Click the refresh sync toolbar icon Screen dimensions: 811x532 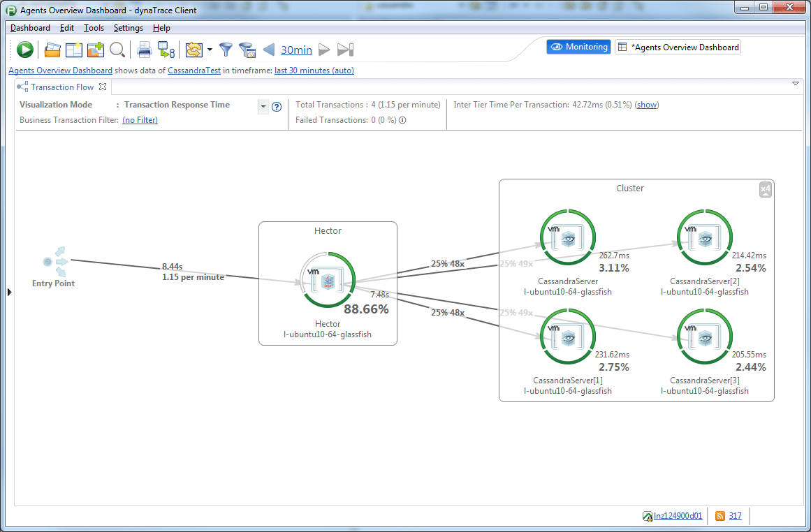[x=194, y=50]
